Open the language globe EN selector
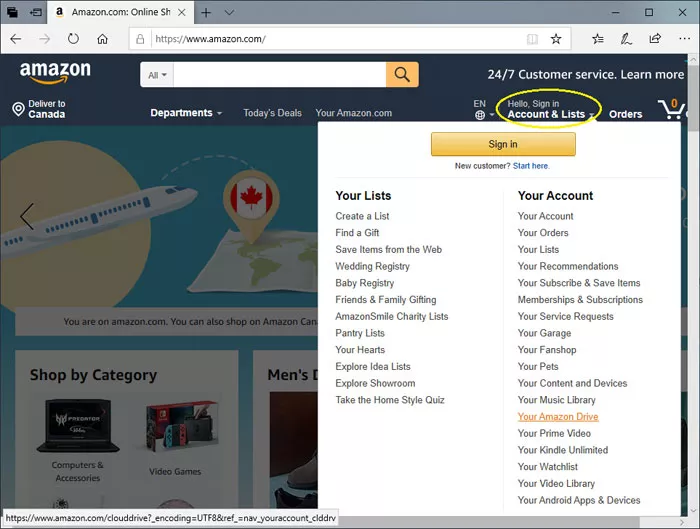This screenshot has width=700, height=529. [483, 109]
